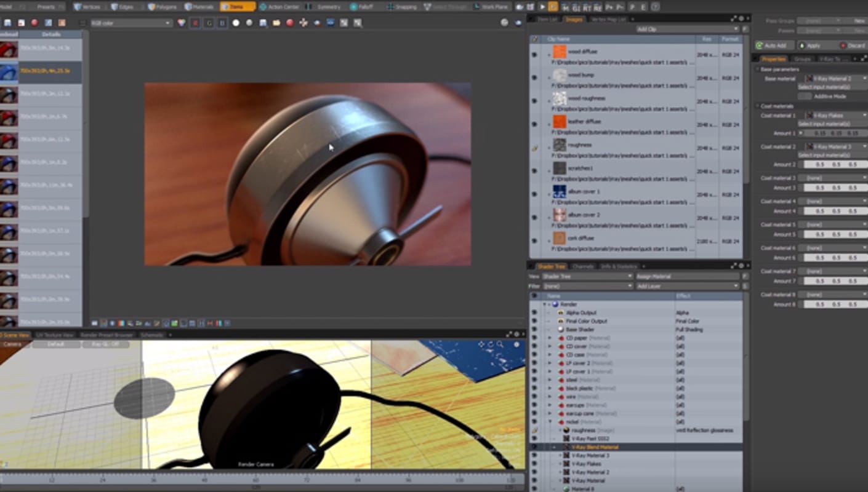The width and height of the screenshot is (868, 492).
Task: Click the Work Plane toolbar button
Action: [x=494, y=7]
